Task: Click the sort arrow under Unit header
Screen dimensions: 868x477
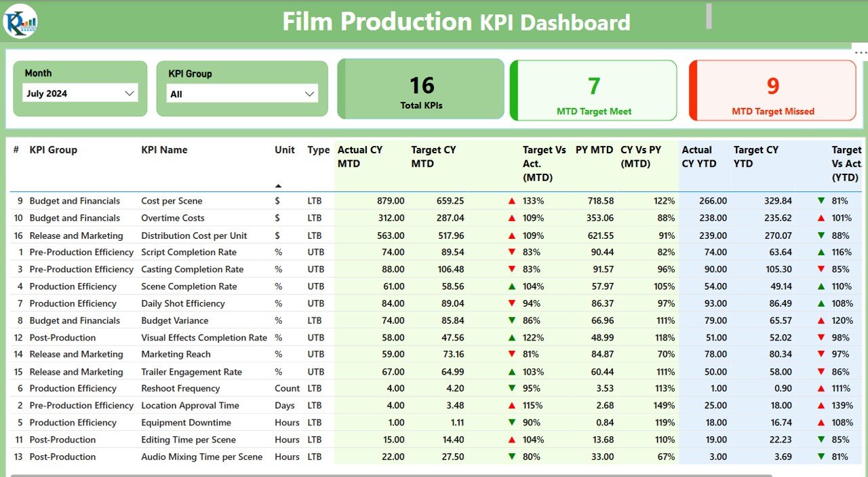Action: click(278, 185)
